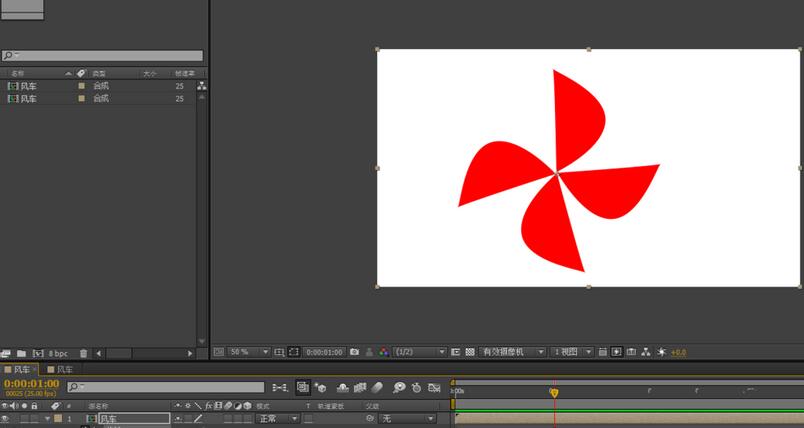This screenshot has height=428, width=804.
Task: Switch to the second 风车 timeline tab
Action: click(x=64, y=370)
